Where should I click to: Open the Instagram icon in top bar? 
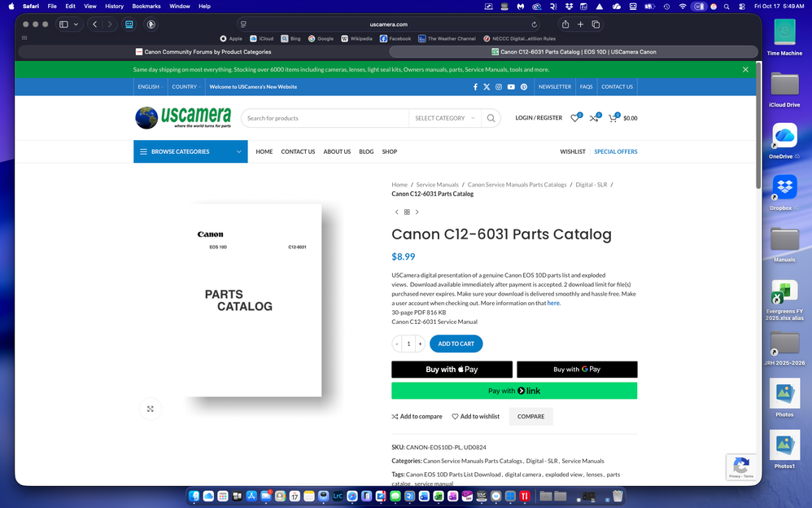pos(499,86)
